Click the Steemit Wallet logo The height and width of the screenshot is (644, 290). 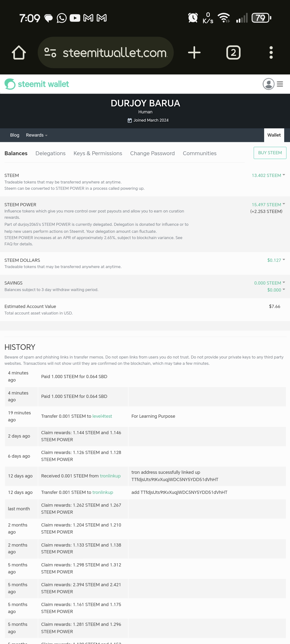pos(37,84)
